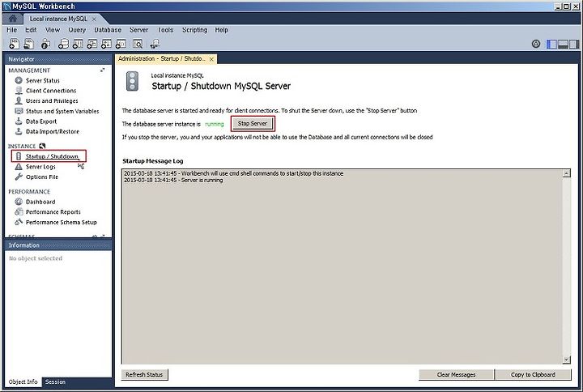Click the Stop Server button
Image resolution: width=583 pixels, height=392 pixels.
coord(253,123)
